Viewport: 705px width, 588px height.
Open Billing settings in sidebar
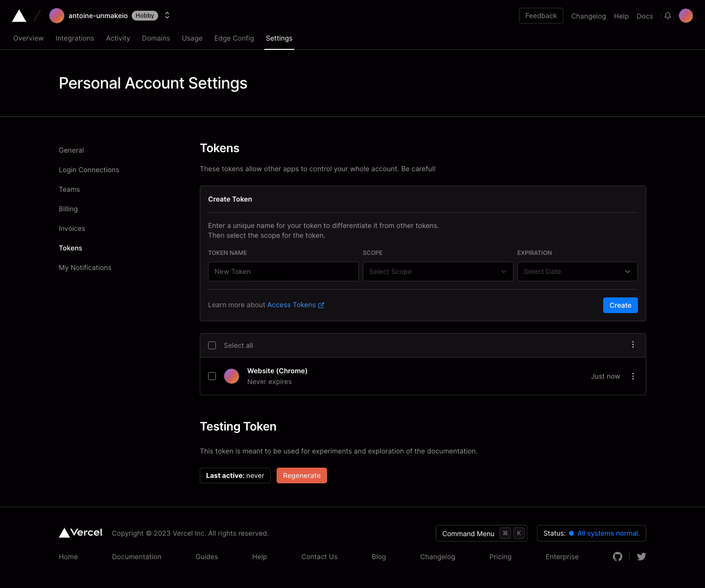tap(69, 209)
